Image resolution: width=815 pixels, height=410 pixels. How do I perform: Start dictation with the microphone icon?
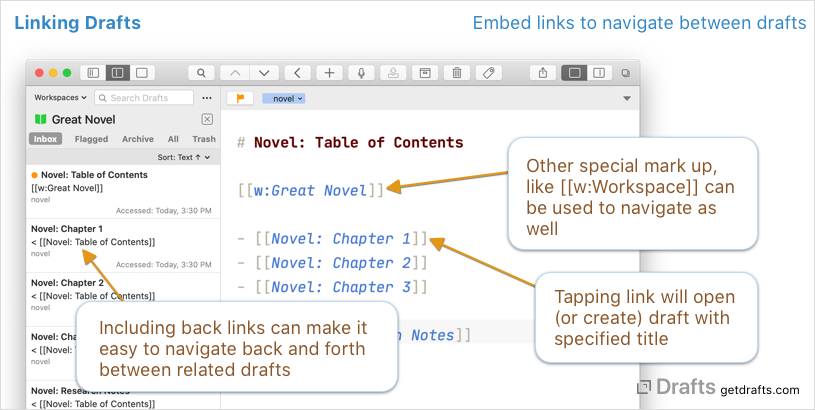[360, 73]
